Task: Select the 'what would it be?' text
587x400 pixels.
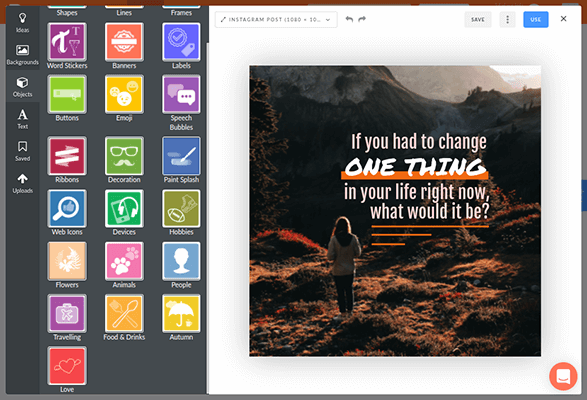Action: point(430,211)
